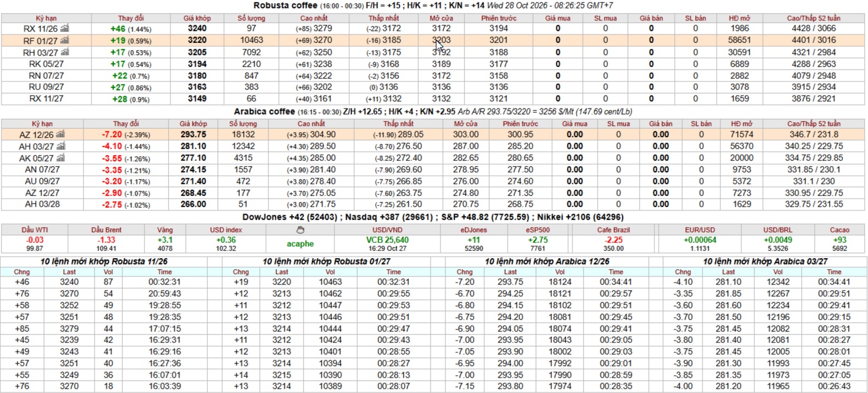This screenshot has width=868, height=393.
Task: Click the 58651 open interest value
Action: [739, 40]
